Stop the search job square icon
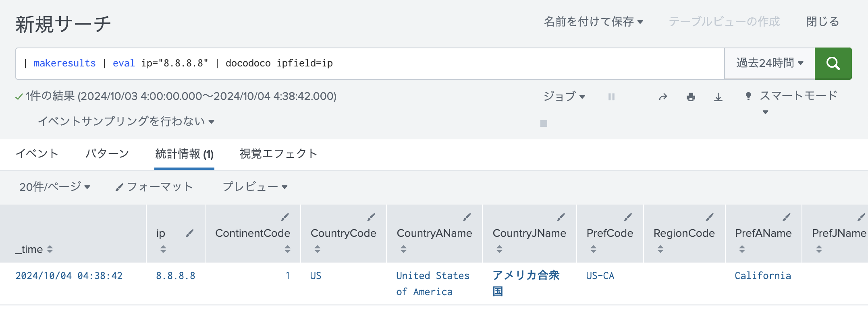Viewport: 868px width, 327px height. coord(544,123)
